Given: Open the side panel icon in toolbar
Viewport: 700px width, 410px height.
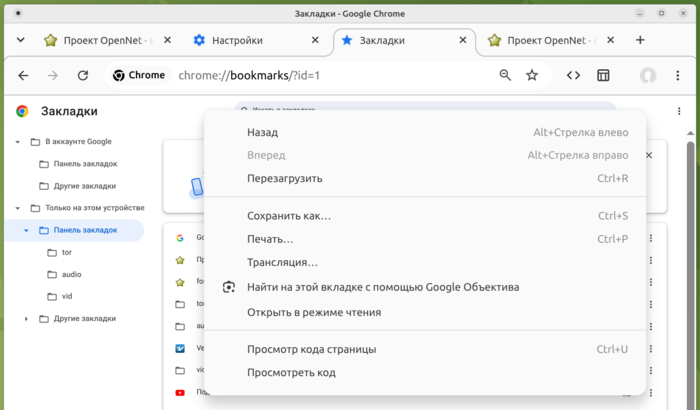Looking at the screenshot, I should [x=603, y=75].
